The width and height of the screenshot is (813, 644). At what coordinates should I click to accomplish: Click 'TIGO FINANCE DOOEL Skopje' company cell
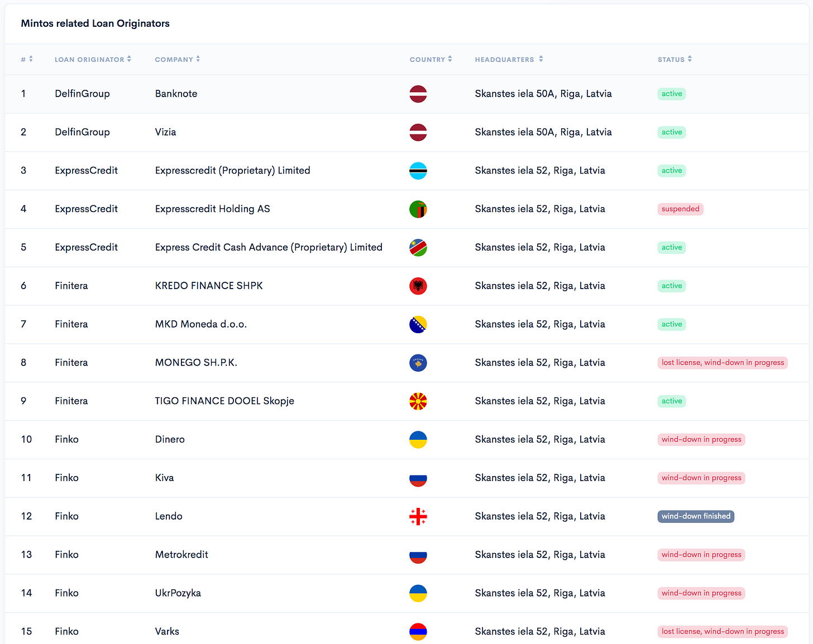click(224, 401)
